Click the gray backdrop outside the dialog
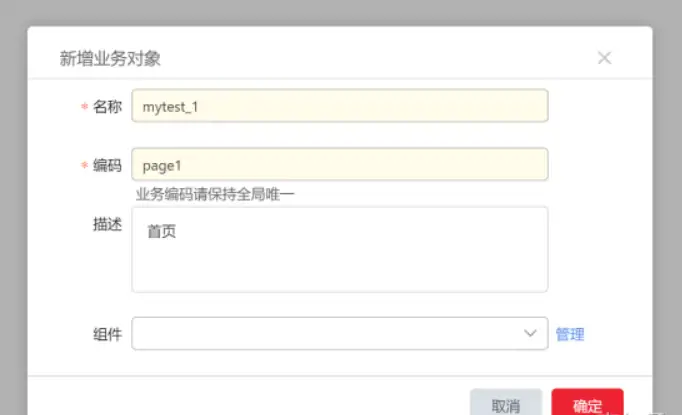The image size is (682, 415). [x=14, y=200]
